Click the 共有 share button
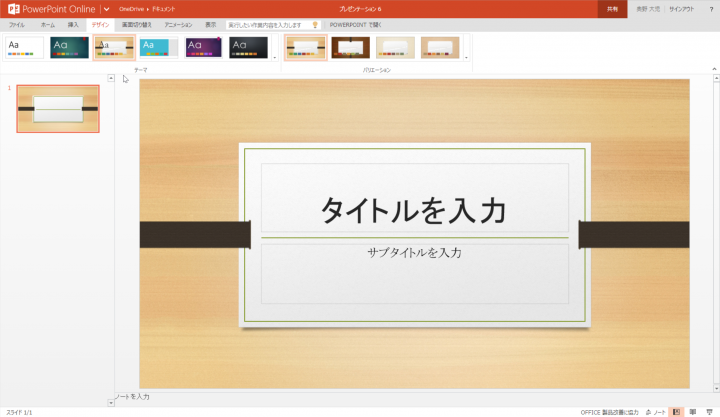720x417 pixels. [x=612, y=9]
